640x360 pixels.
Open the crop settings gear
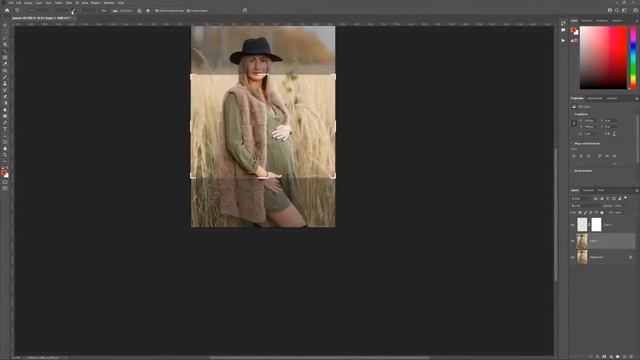(x=148, y=11)
